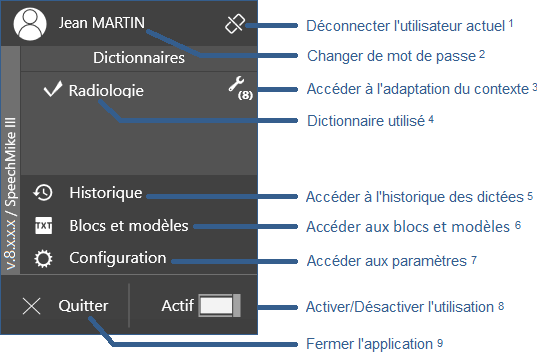Click the Configuration gear icon
Screen dimensions: 548x360
(43, 259)
